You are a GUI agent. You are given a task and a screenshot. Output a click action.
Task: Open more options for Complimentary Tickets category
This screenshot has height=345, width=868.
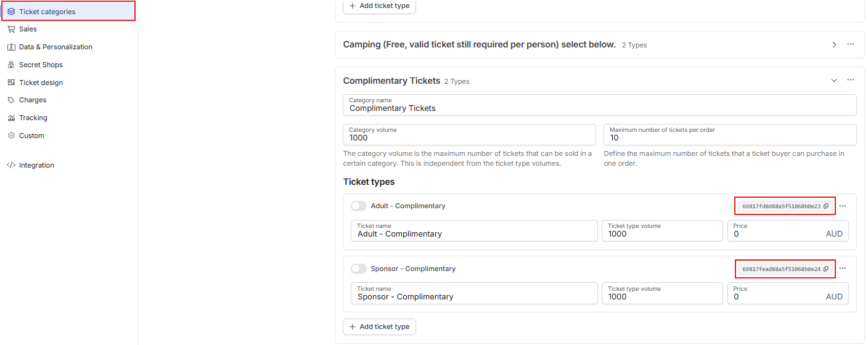[x=851, y=81]
